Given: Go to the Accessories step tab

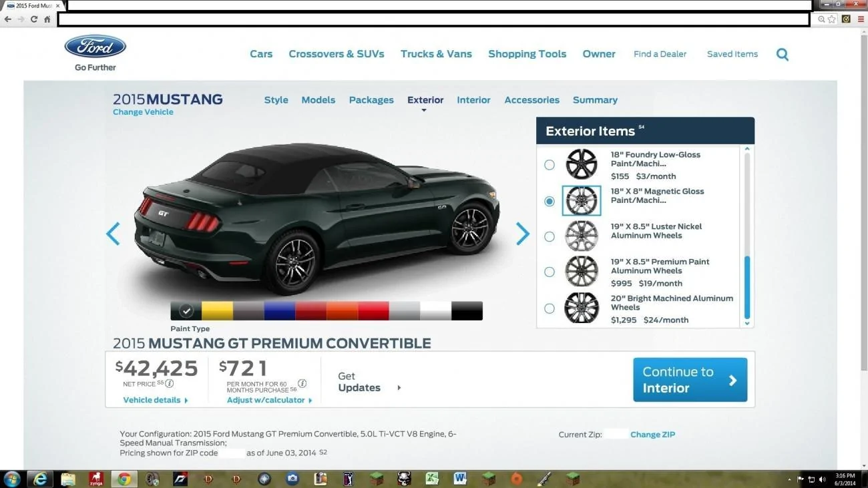Looking at the screenshot, I should point(531,100).
